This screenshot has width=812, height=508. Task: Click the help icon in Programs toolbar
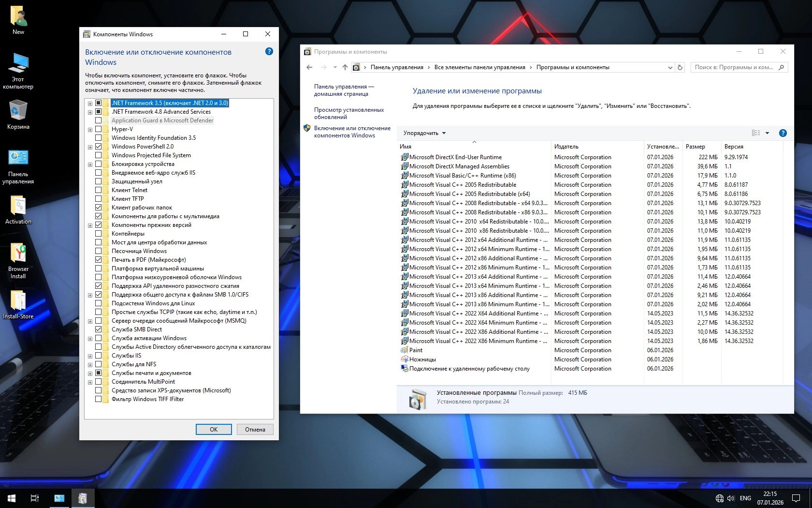click(x=783, y=133)
